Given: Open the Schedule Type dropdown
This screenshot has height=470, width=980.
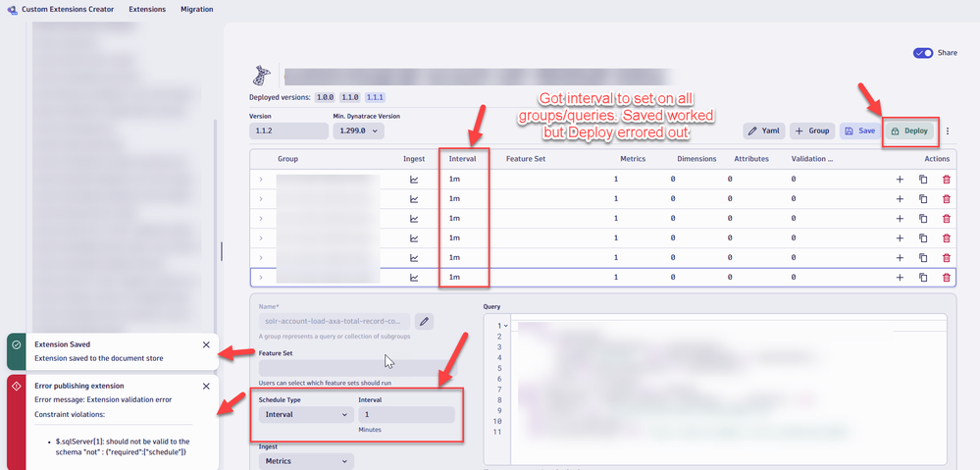Looking at the screenshot, I should 304,415.
